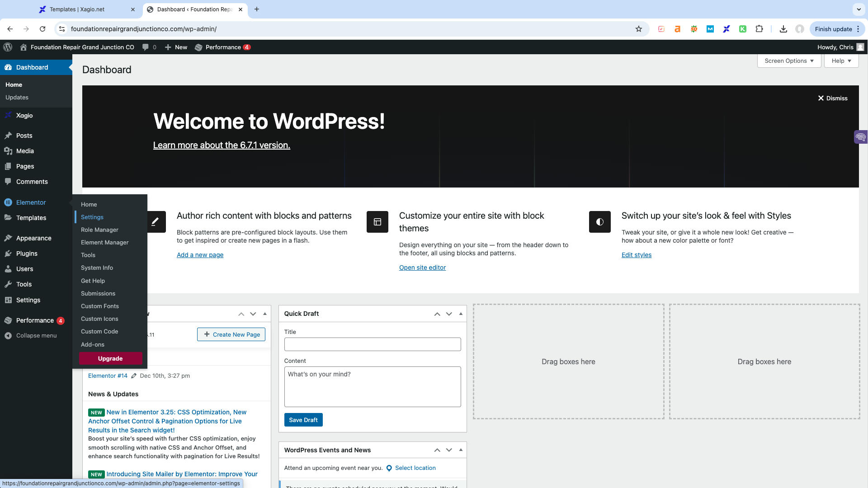
Task: Click the WordPress logo in admin bar
Action: pos(8,47)
